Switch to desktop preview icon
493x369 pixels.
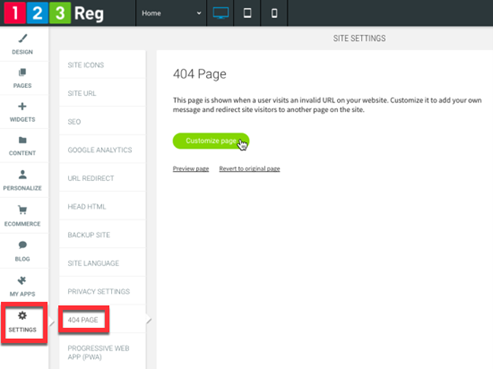tap(220, 13)
